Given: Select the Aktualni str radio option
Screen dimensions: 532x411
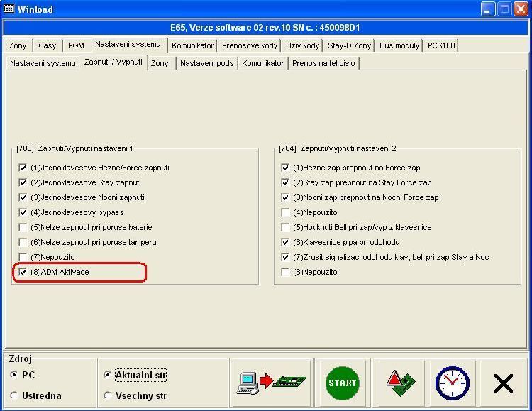Looking at the screenshot, I should pyautogui.click(x=108, y=375).
